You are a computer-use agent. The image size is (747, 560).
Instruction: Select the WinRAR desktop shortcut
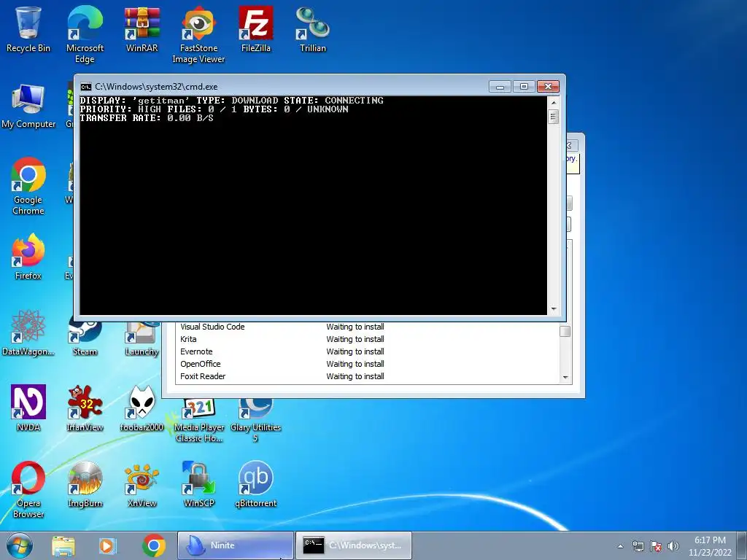(x=142, y=28)
